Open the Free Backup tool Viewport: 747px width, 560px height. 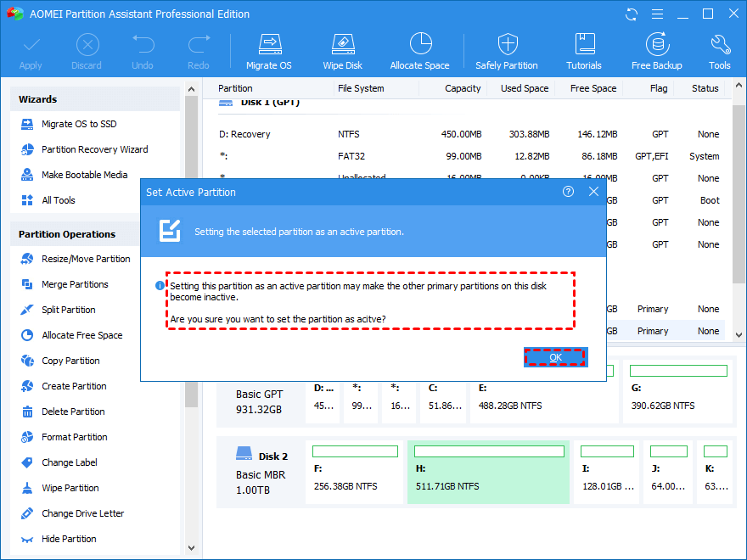coord(657,52)
